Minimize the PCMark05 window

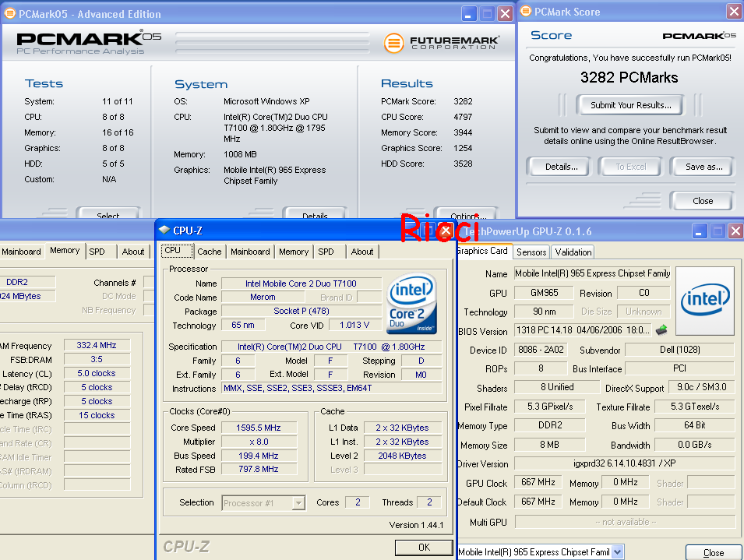[x=468, y=14]
